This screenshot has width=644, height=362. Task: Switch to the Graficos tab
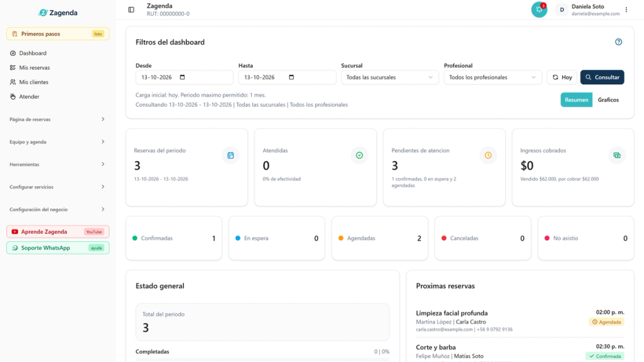608,100
